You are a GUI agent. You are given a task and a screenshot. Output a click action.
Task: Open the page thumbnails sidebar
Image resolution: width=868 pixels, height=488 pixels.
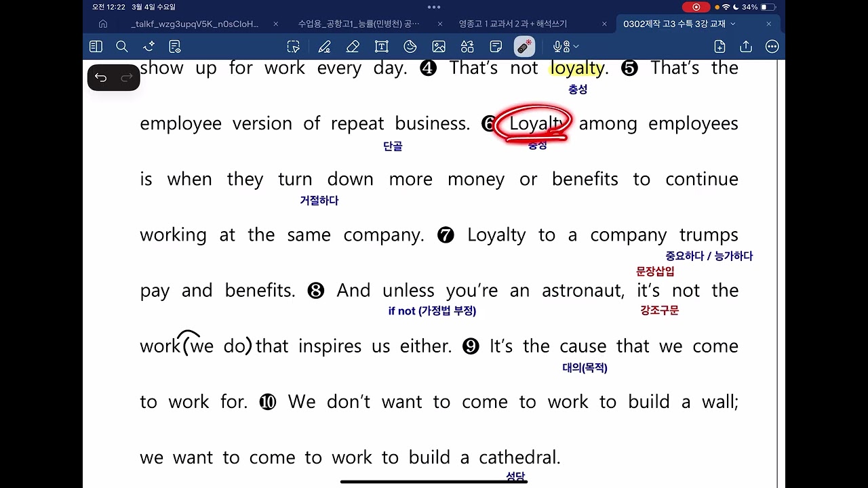tap(96, 47)
